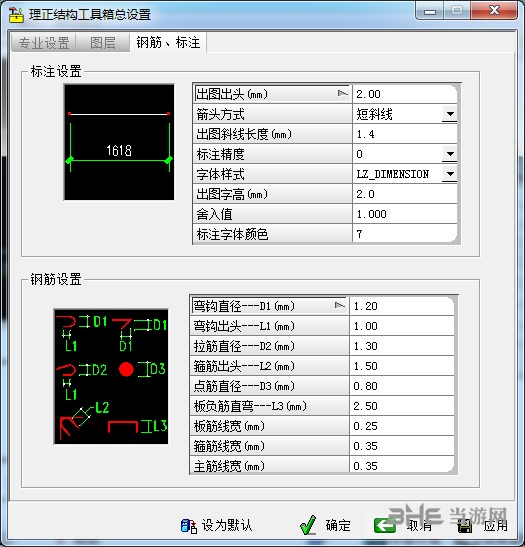This screenshot has width=525, height=547.
Task: Edit the 弯钩直径 D1 value 1.20
Action: pyautogui.click(x=402, y=306)
